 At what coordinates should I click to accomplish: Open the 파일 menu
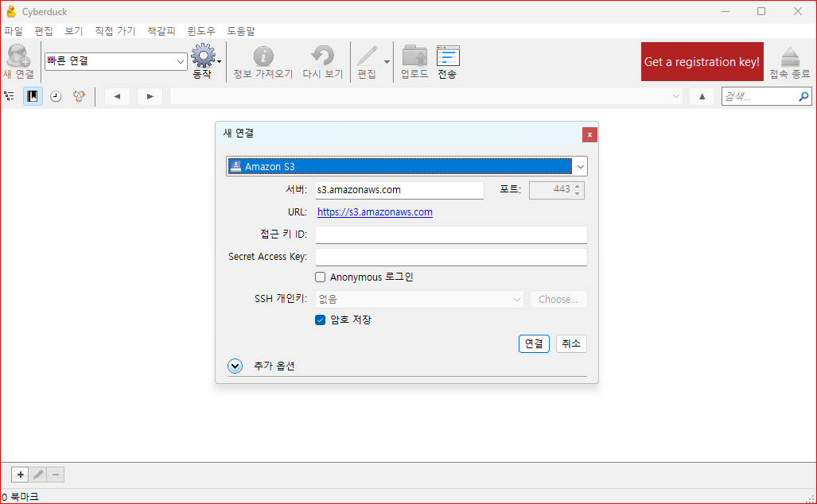click(x=14, y=31)
